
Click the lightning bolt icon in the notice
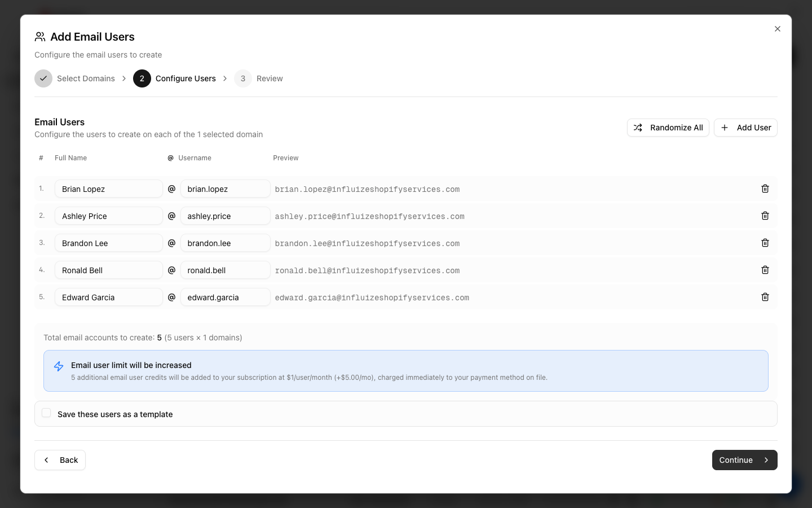point(59,366)
